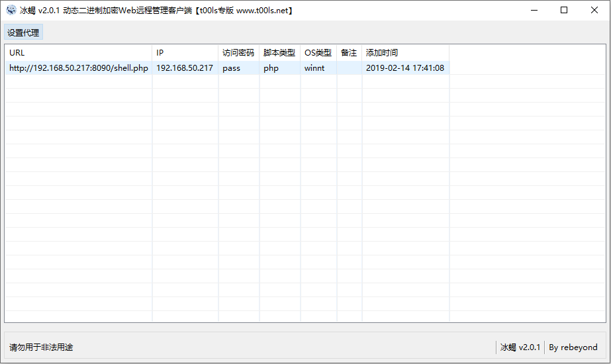Screen dimensions: 611x364
Task: Click the Behinder app icon in title bar
Action: pos(11,11)
